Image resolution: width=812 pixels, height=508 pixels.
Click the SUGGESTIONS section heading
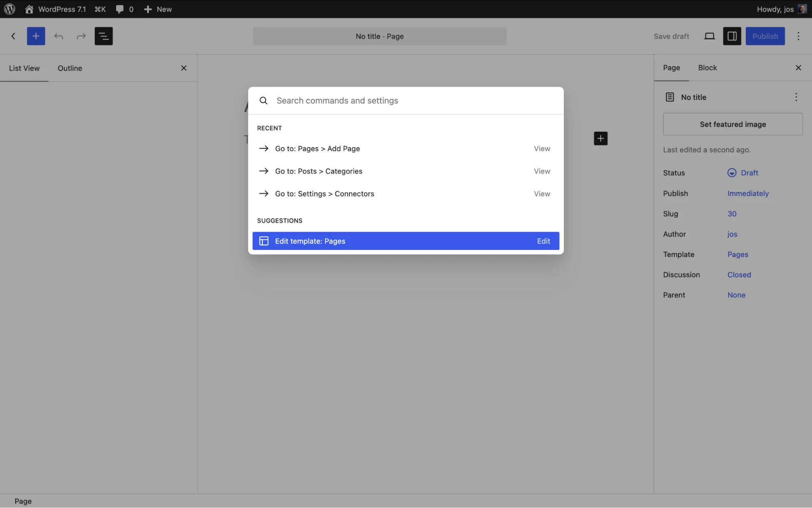(x=279, y=221)
